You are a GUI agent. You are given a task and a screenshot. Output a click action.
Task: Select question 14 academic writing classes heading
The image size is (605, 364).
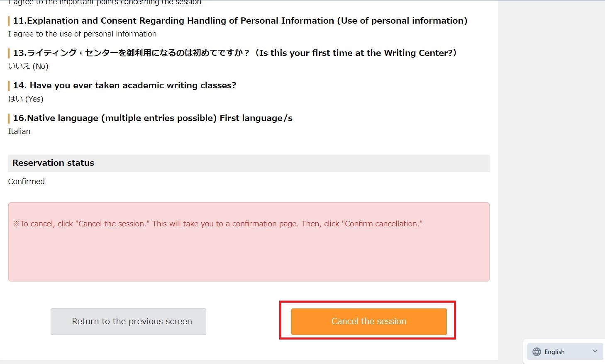click(x=124, y=85)
